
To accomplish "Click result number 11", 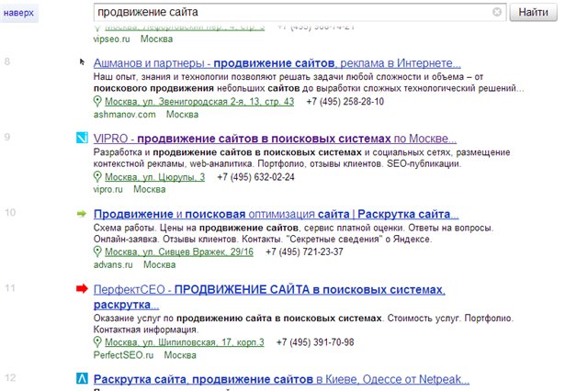I will click(10, 288).
